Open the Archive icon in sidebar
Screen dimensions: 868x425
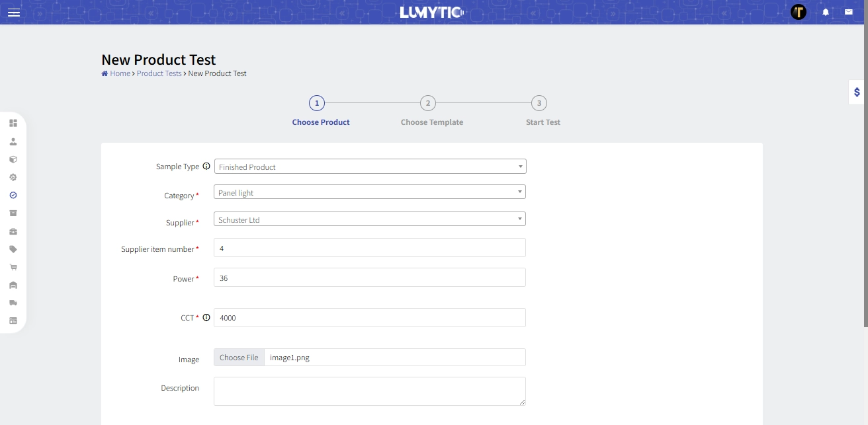[13, 213]
